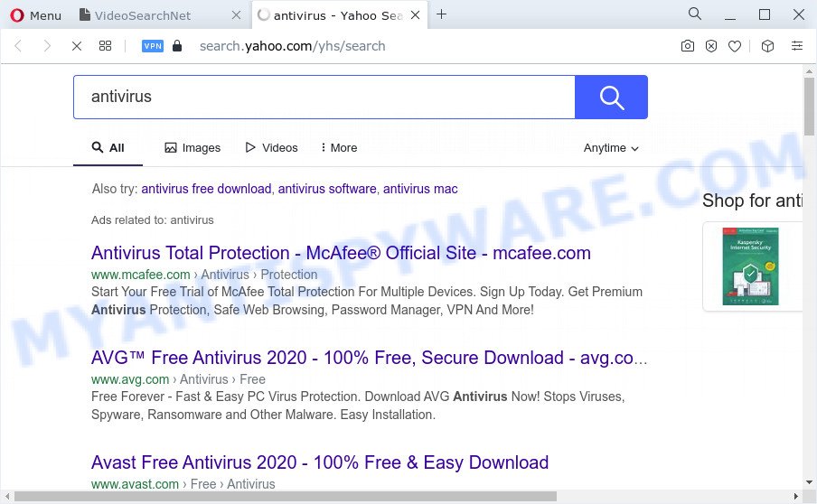The width and height of the screenshot is (817, 504).
Task: Open the Opera Menu button
Action: (x=35, y=15)
